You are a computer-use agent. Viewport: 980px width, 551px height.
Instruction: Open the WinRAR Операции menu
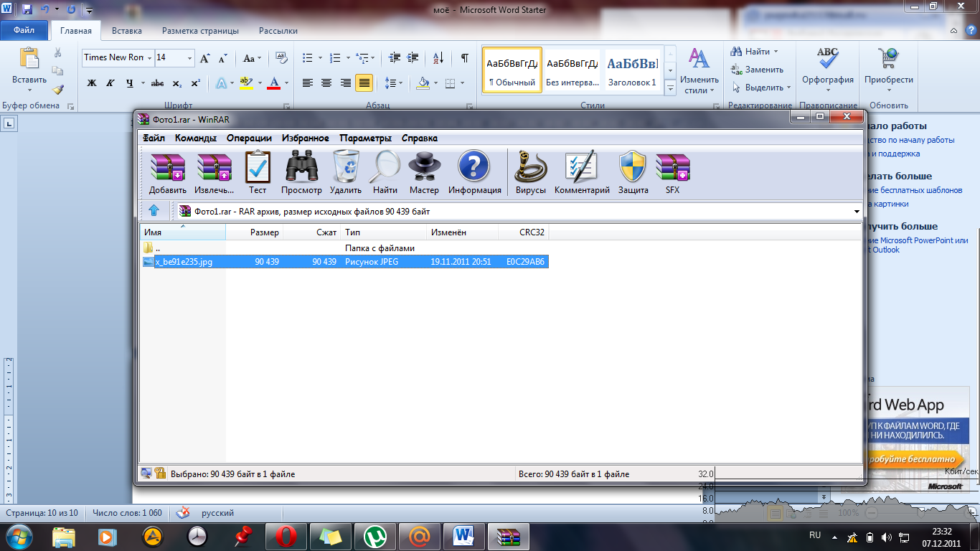click(249, 138)
